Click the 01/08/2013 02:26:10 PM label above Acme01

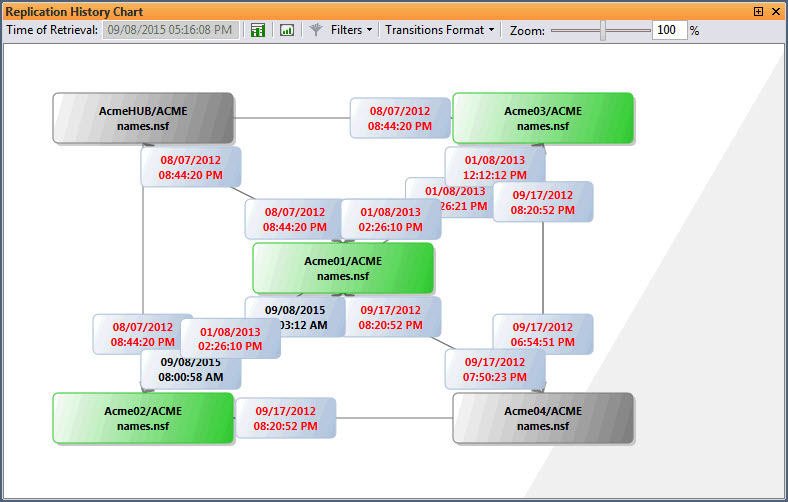point(391,219)
